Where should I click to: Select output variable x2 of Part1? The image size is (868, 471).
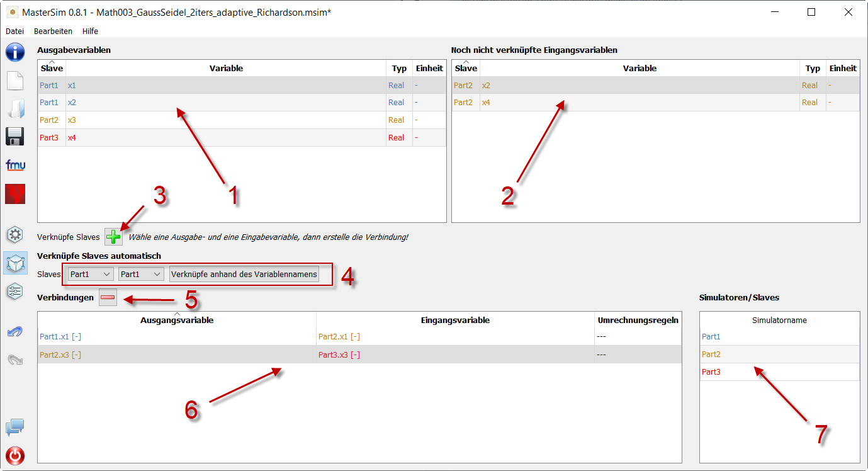[242, 103]
